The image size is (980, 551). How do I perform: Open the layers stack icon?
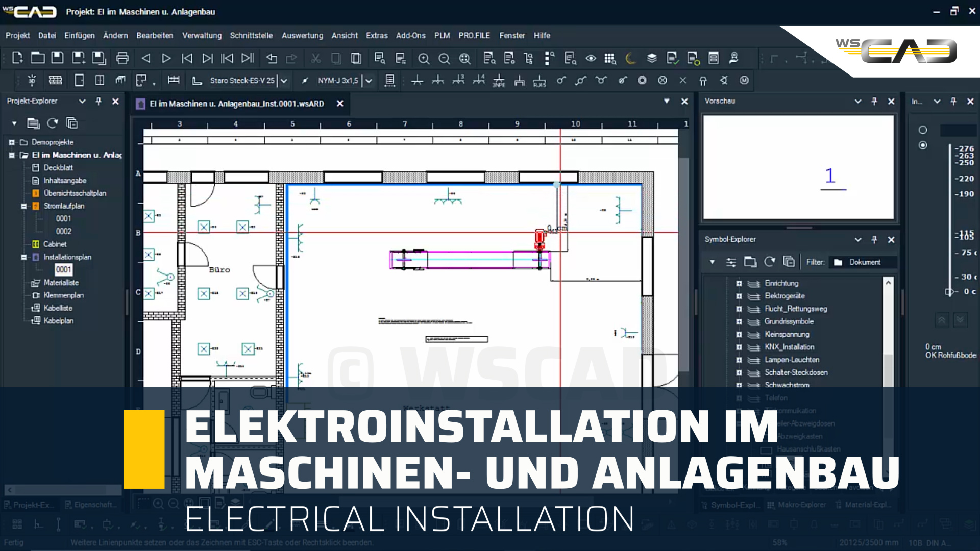[x=651, y=58]
